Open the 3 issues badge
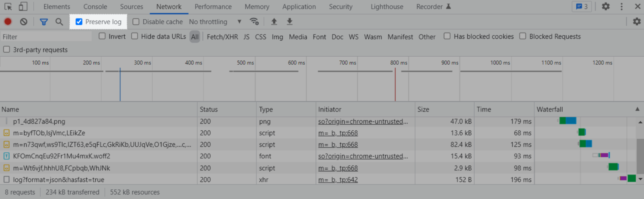The height and width of the screenshot is (199, 644). point(582,6)
